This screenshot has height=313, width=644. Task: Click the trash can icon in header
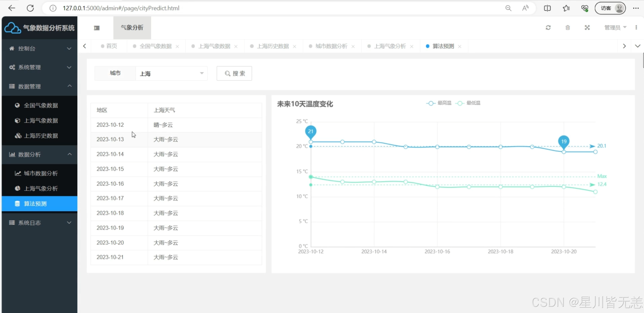coord(568,28)
